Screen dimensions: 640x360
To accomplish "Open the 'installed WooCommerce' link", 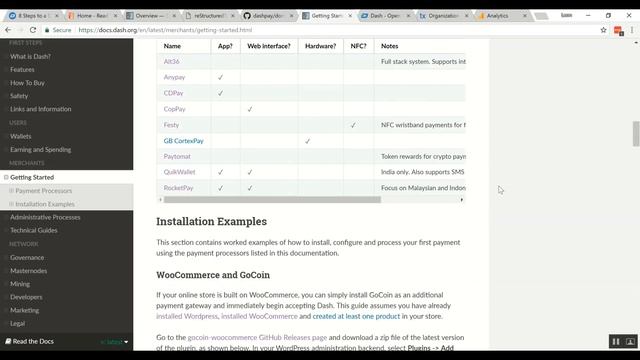I will (259, 316).
